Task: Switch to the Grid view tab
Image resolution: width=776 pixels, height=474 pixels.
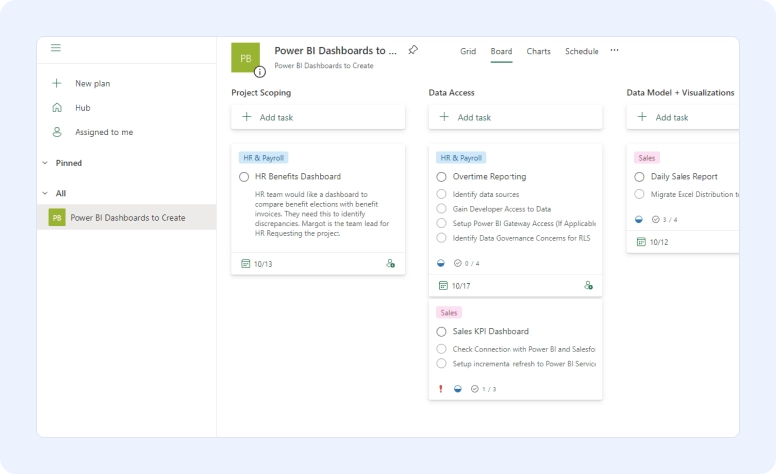Action: pos(468,51)
